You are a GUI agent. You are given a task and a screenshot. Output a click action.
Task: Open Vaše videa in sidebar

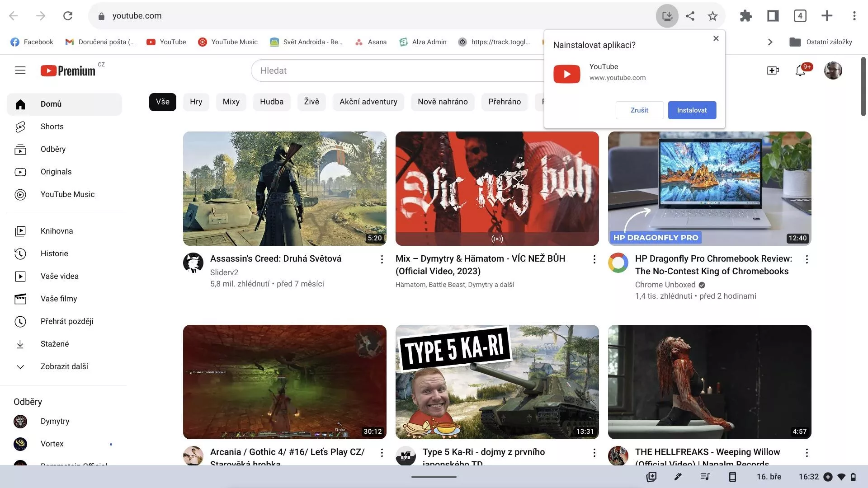point(64,277)
